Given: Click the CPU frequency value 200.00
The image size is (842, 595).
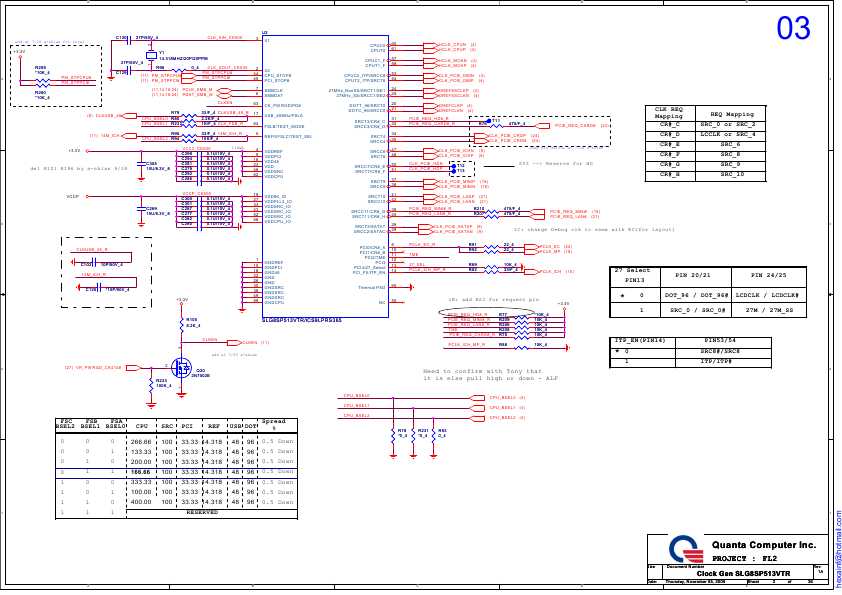Looking at the screenshot, I should [x=141, y=462].
